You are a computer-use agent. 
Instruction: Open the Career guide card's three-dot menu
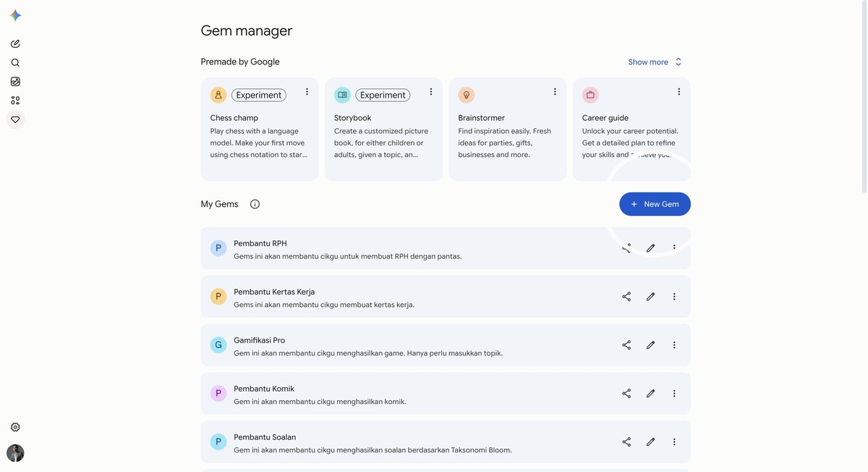(x=678, y=92)
